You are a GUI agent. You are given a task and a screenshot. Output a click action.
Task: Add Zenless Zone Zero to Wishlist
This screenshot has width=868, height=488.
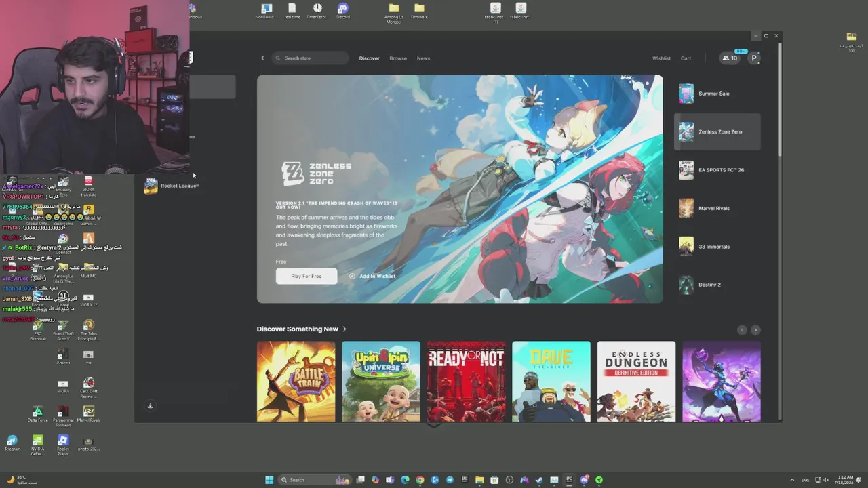click(372, 276)
